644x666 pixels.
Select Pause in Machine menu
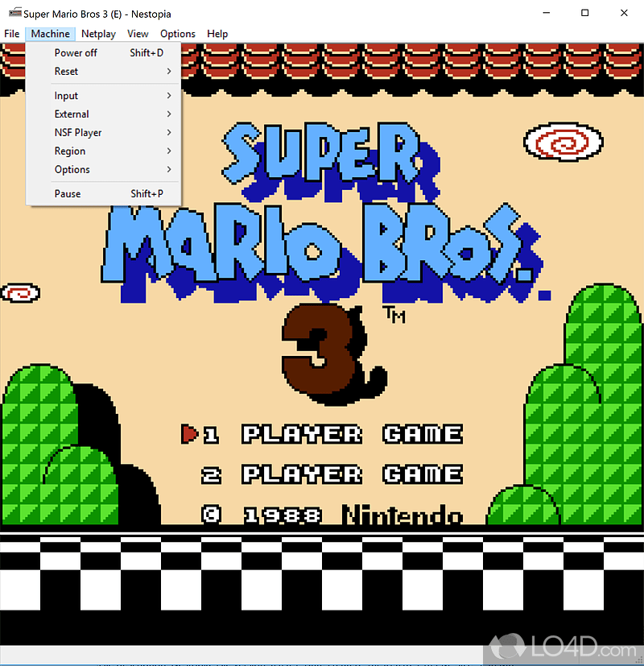[104, 194]
